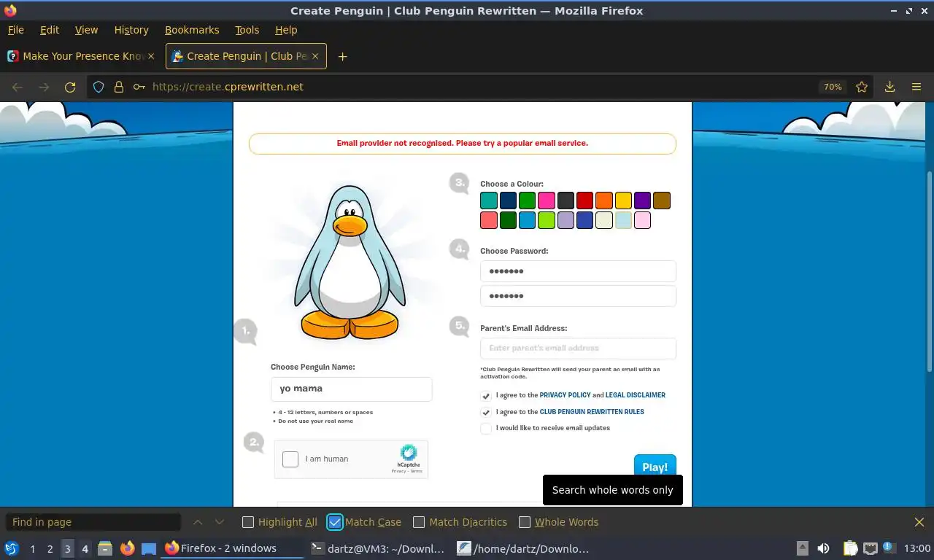Show site security info via padlock icon
This screenshot has width=934, height=560.
(x=119, y=87)
